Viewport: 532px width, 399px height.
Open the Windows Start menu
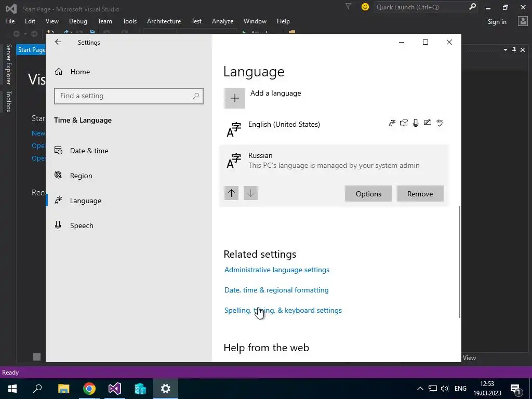pyautogui.click(x=12, y=389)
